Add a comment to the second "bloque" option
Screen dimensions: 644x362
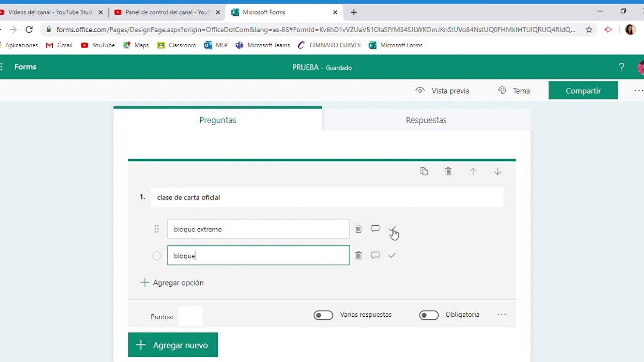pos(375,255)
